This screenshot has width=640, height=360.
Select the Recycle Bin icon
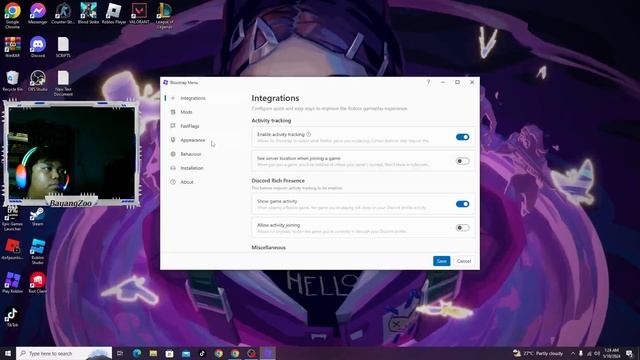(x=12, y=81)
